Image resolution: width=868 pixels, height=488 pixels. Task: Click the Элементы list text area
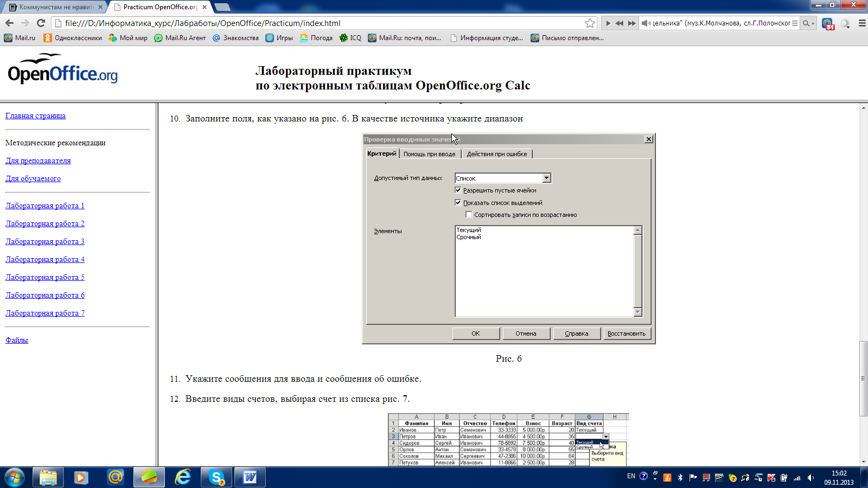click(x=544, y=271)
